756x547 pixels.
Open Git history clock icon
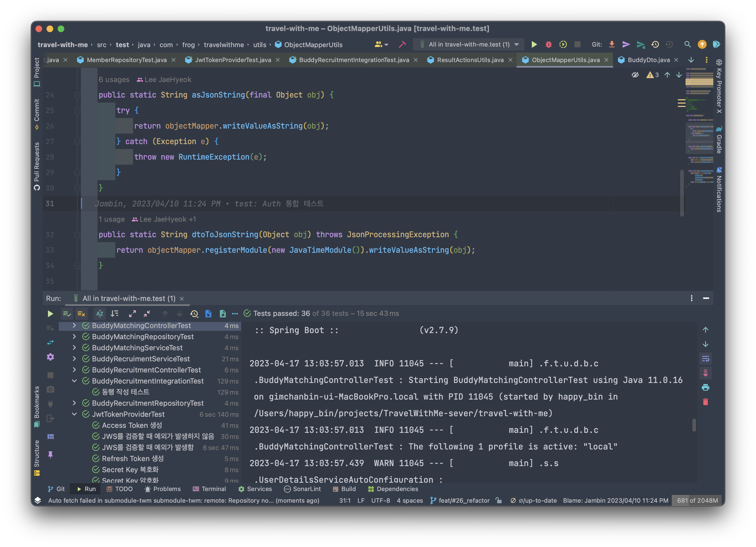(x=655, y=44)
